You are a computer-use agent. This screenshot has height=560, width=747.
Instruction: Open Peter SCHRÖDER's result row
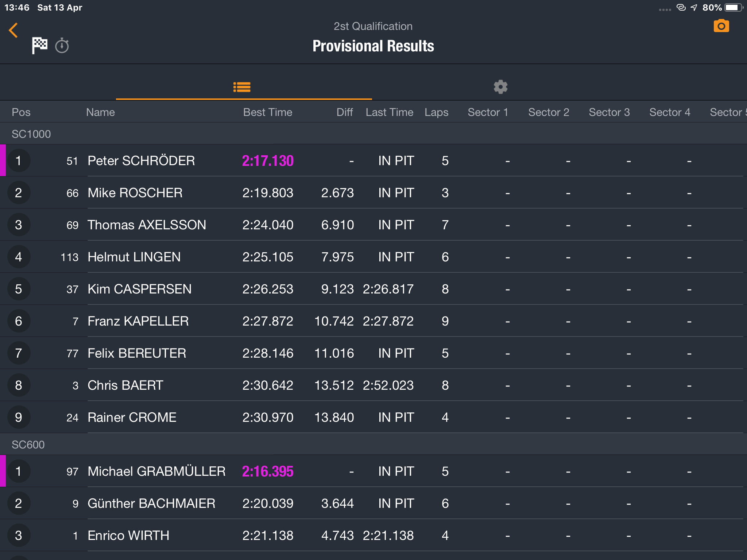pyautogui.click(x=373, y=161)
